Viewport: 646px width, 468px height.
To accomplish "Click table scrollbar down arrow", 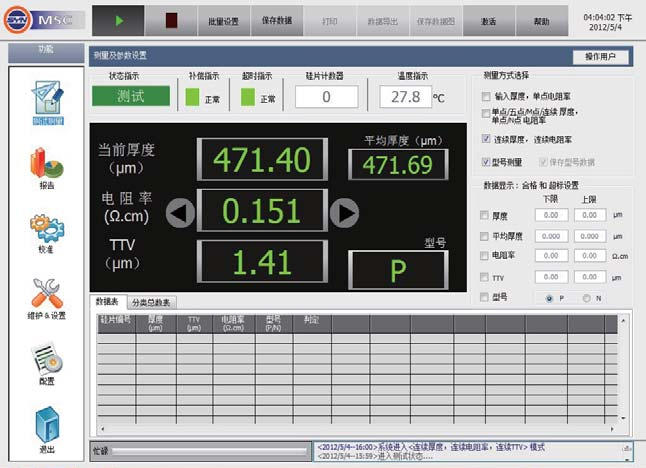I will click(x=623, y=418).
